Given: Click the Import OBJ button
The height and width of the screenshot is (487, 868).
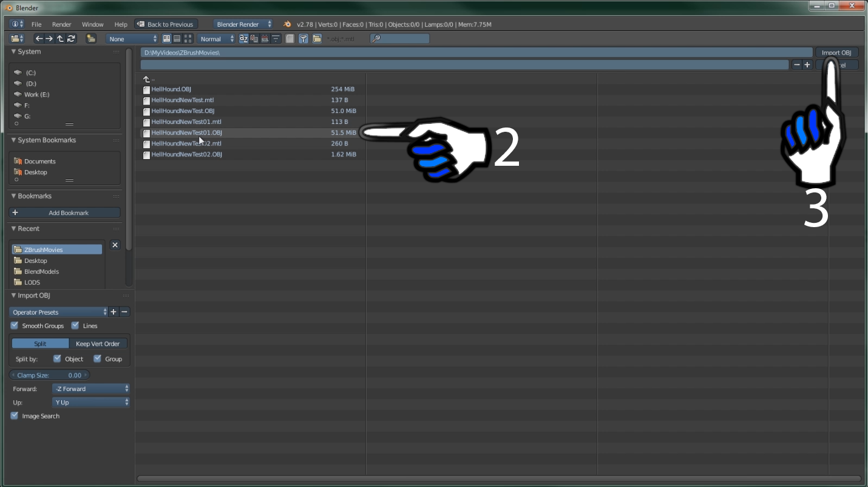Looking at the screenshot, I should click(836, 53).
